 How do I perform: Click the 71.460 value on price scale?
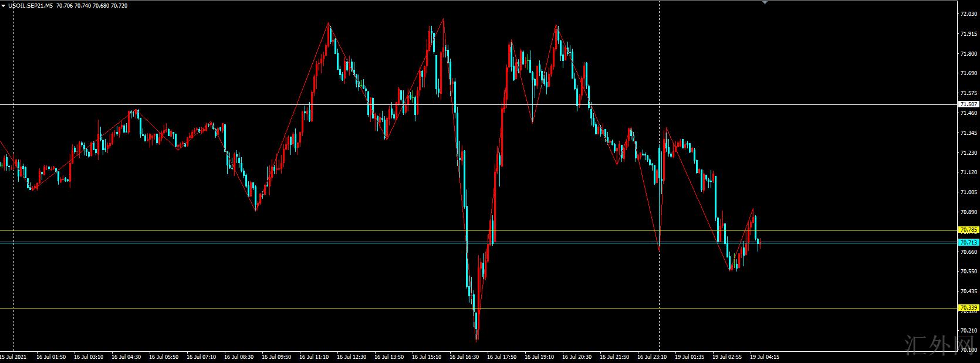click(x=968, y=113)
